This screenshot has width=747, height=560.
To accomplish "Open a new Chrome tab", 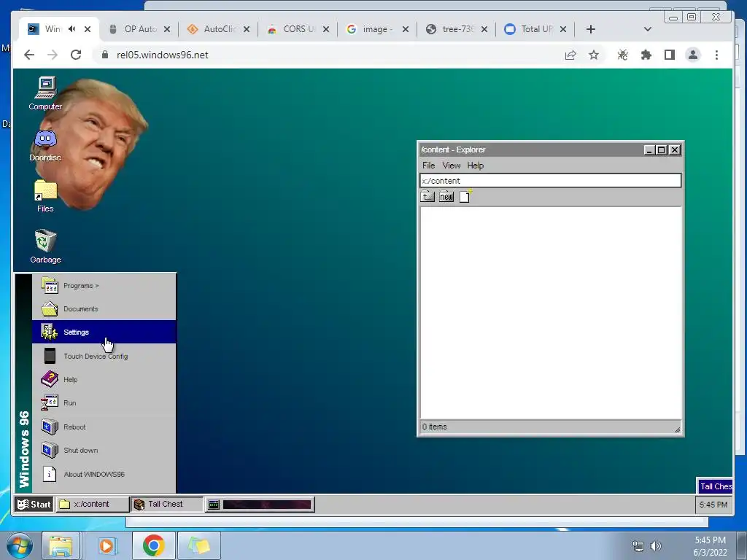I will click(591, 29).
